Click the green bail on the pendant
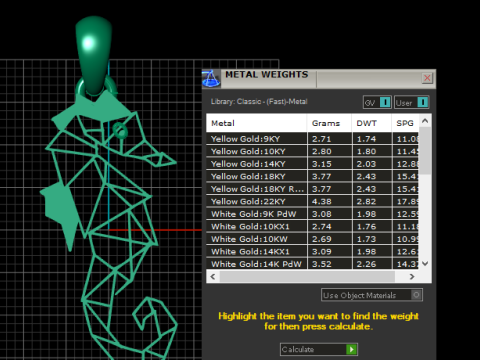Screen dimensions: 480x360 [x=93, y=55]
